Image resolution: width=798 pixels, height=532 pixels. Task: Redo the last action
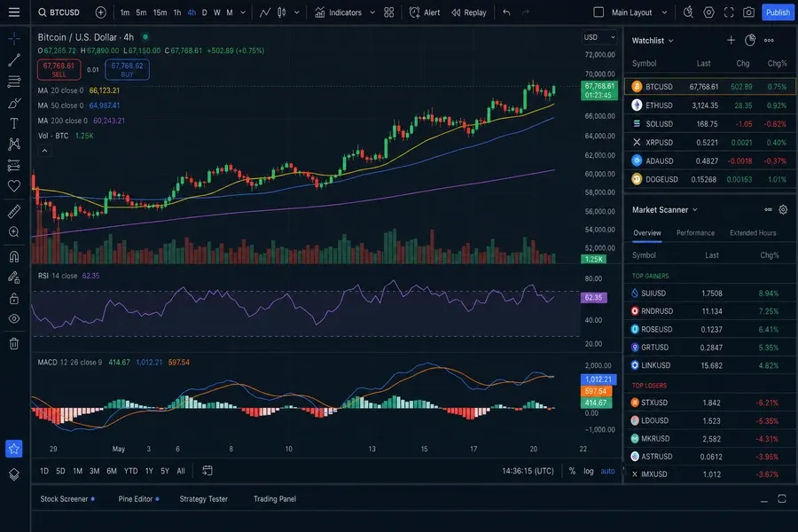(526, 12)
